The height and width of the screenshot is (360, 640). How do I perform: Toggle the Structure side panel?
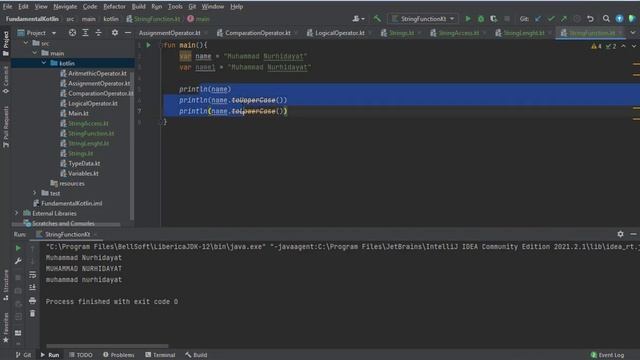[6, 285]
